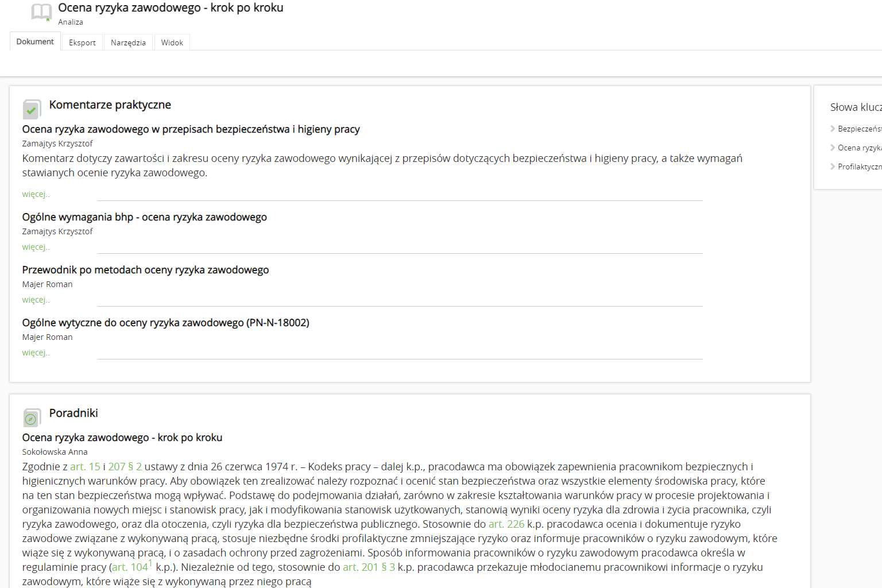
Task: Click the open book document icon
Action: [41, 12]
